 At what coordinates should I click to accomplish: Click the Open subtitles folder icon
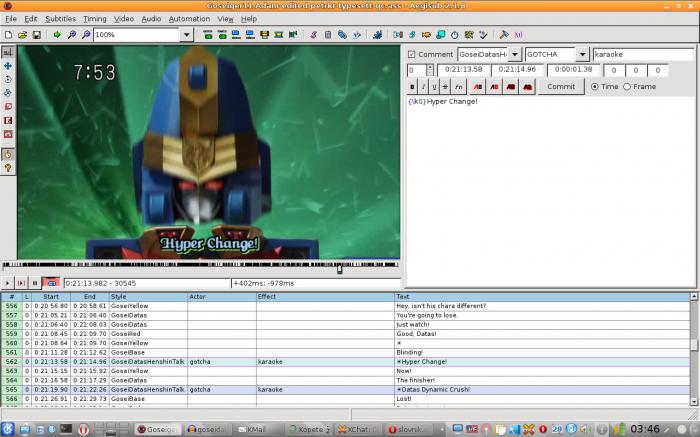pyautogui.click(x=22, y=34)
